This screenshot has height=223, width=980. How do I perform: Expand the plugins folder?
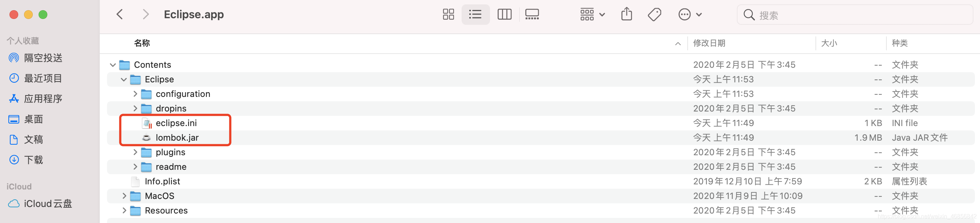click(x=135, y=152)
